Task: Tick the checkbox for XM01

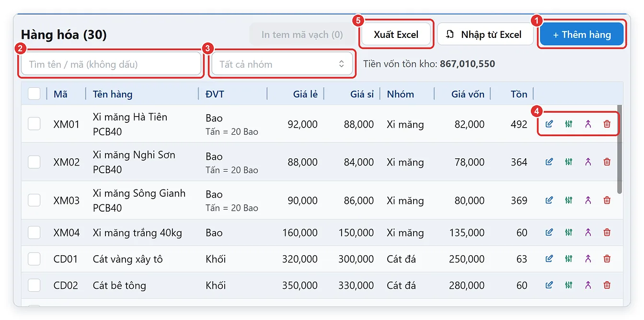Action: click(34, 124)
